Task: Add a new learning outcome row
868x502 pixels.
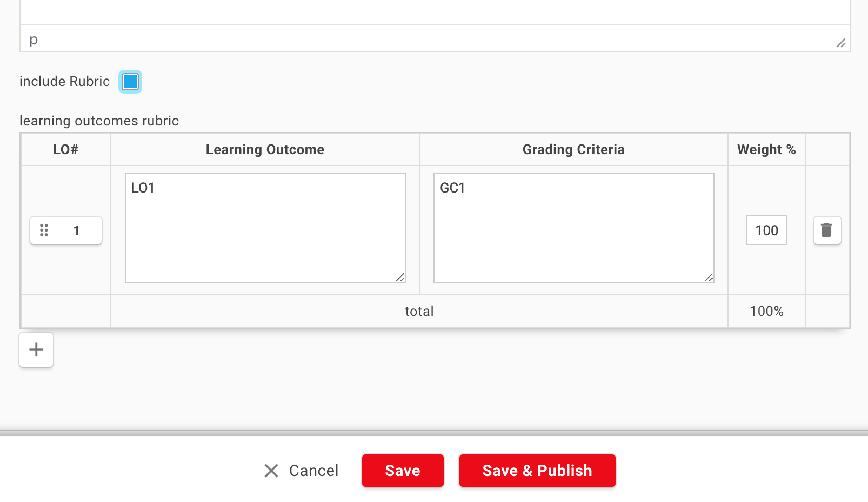Action: (36, 349)
